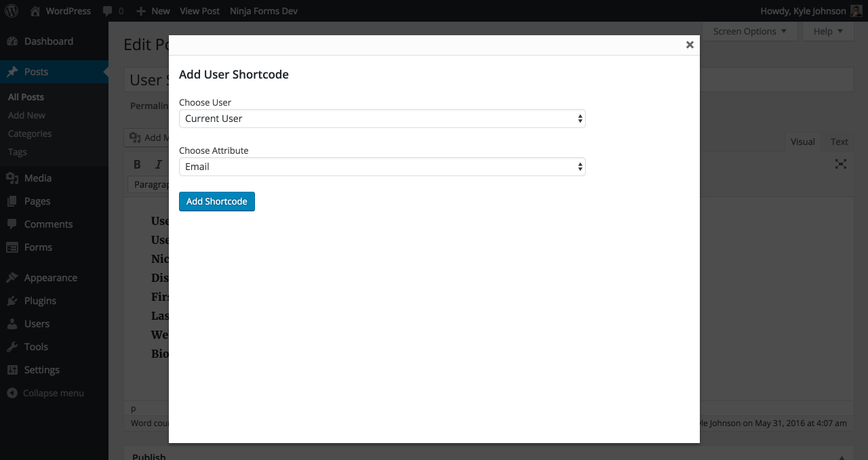Click the Add Shortcode button
Viewport: 868px width, 460px height.
tap(217, 201)
